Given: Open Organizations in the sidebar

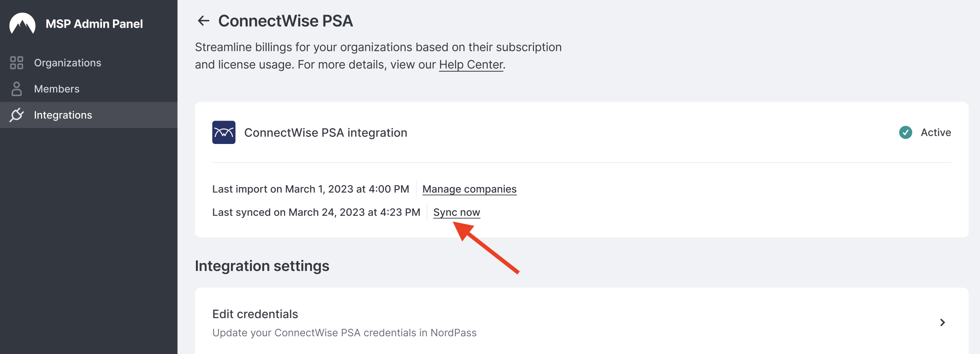Looking at the screenshot, I should tap(88, 63).
